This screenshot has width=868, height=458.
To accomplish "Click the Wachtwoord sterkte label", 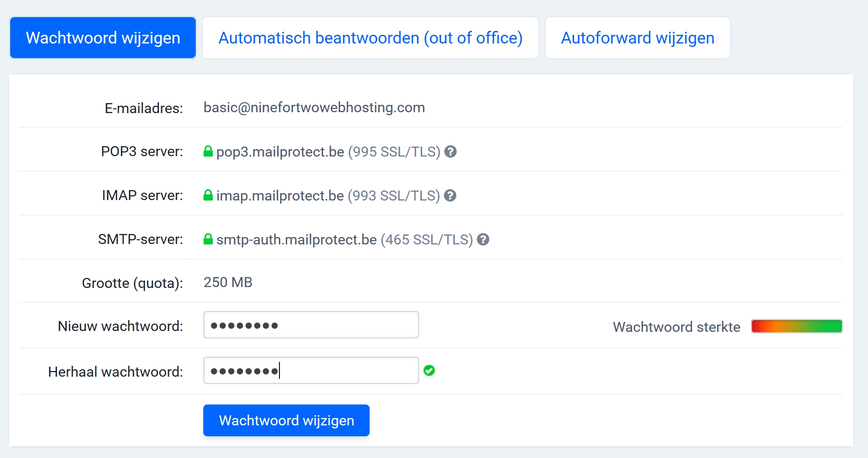I will [x=676, y=327].
